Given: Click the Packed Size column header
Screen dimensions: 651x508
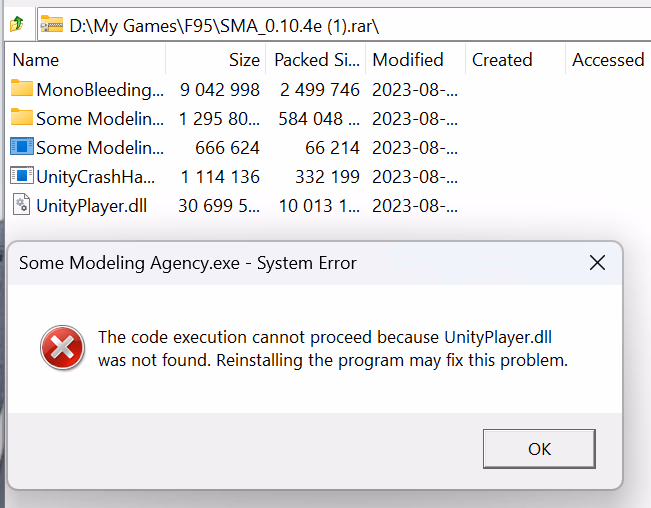Looking at the screenshot, I should point(316,60).
